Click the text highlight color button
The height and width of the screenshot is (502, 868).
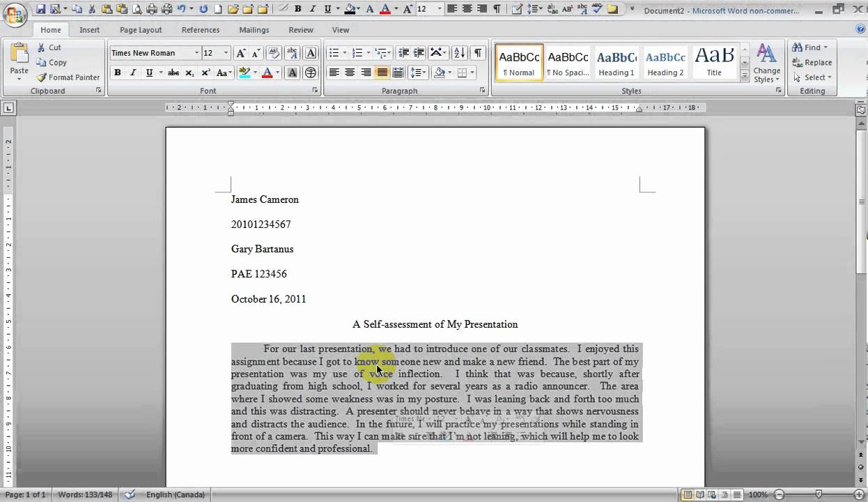pyautogui.click(x=244, y=73)
